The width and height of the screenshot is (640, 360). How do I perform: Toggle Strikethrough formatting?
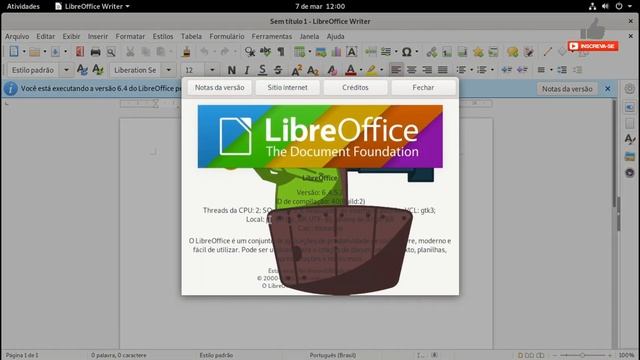point(278,70)
